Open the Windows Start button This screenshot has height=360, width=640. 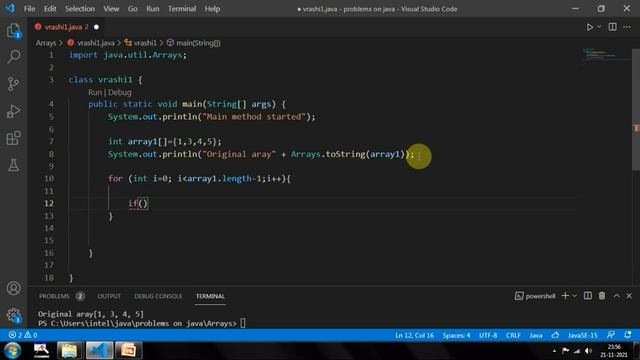click(x=12, y=350)
